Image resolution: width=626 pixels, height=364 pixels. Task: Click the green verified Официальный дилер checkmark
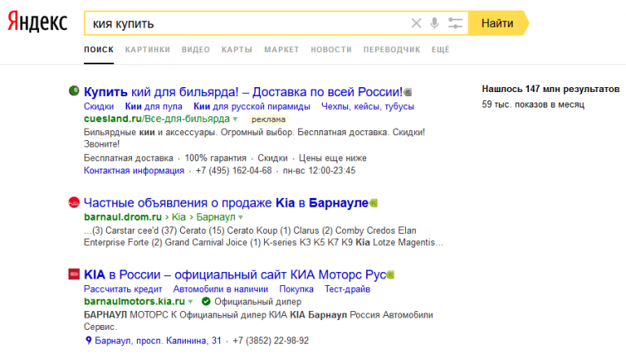206,301
